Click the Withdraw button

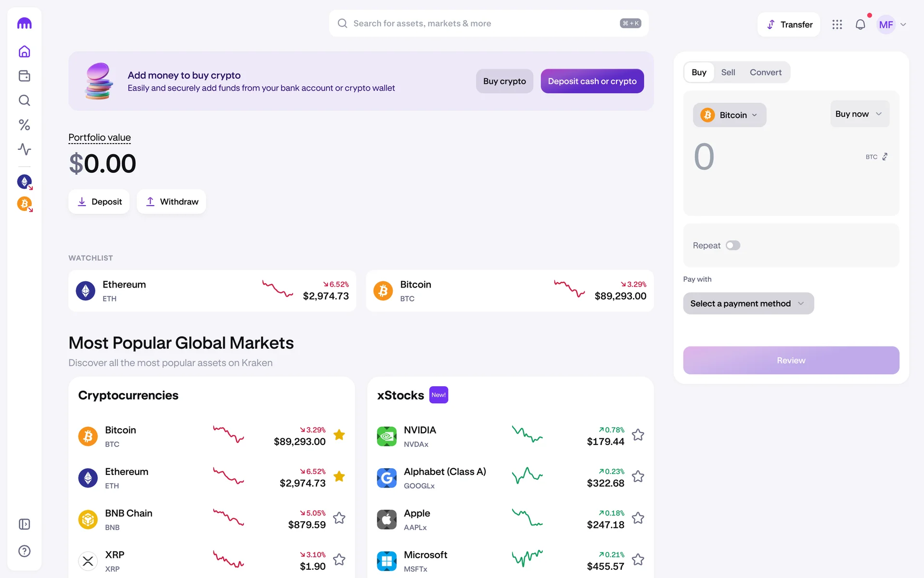(171, 202)
